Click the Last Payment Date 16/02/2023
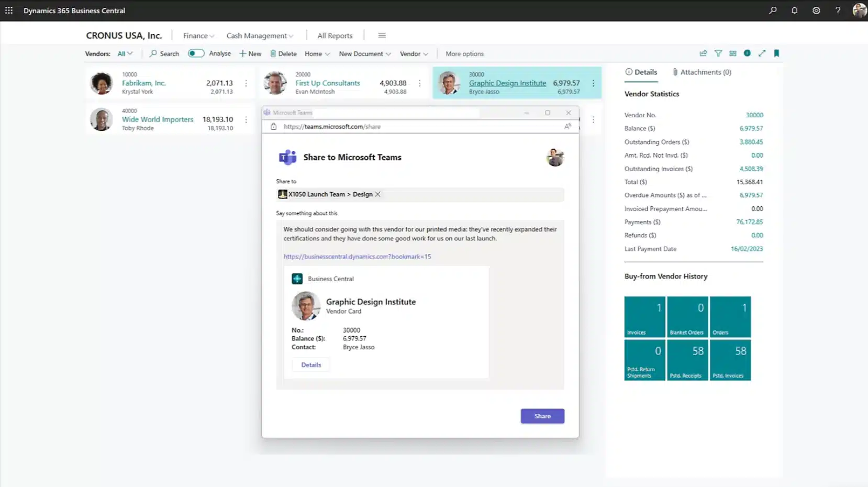The width and height of the screenshot is (868, 487). 747,249
